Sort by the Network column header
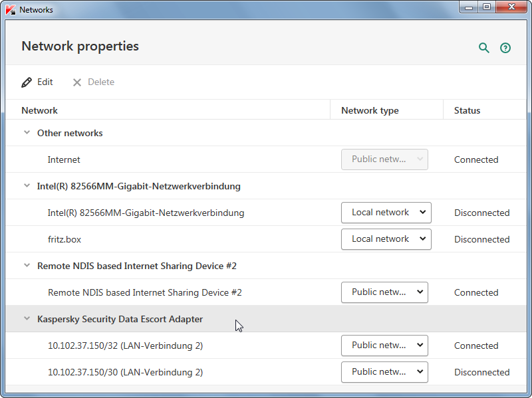The height and width of the screenshot is (398, 532). [x=39, y=110]
